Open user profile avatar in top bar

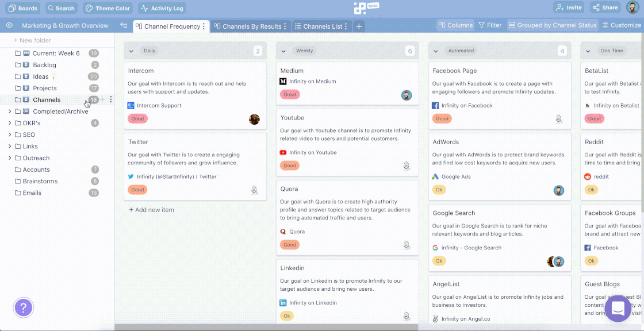click(632, 7)
